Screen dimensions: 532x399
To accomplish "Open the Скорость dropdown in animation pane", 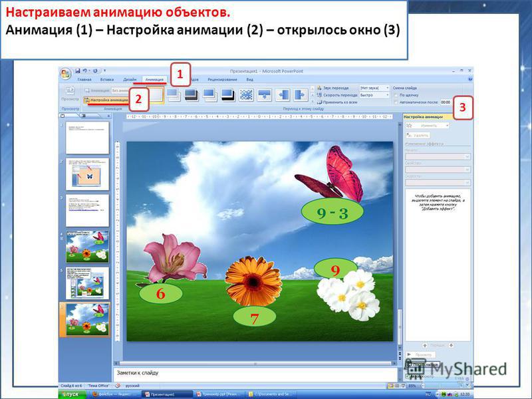I will tap(438, 182).
